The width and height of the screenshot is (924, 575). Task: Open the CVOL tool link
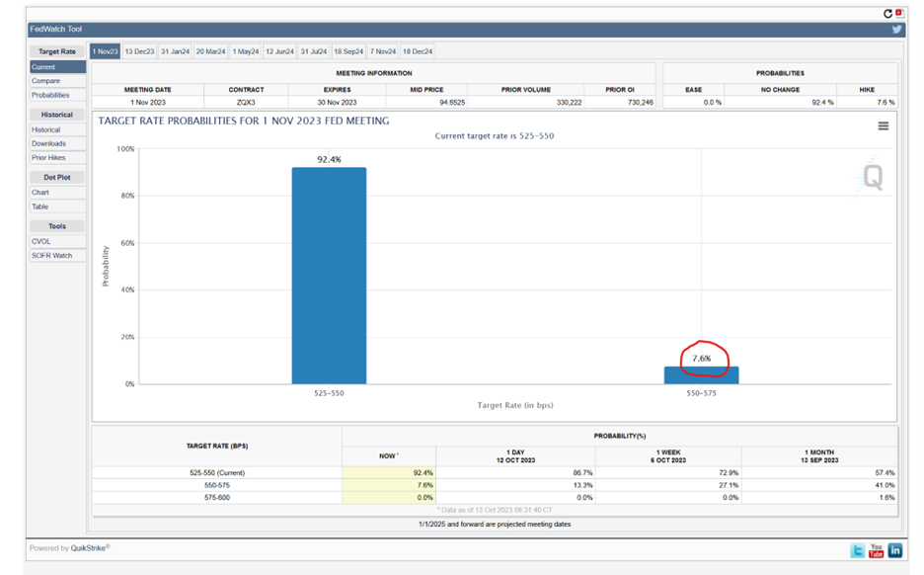point(40,241)
